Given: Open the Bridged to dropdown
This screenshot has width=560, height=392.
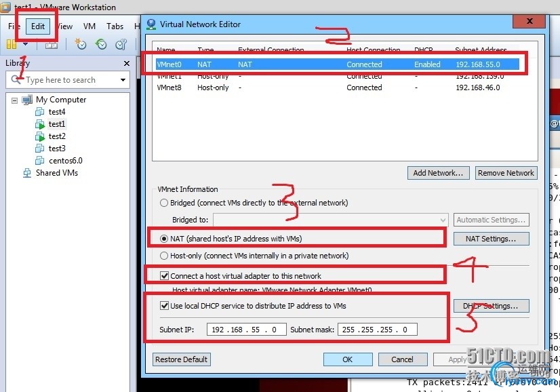Looking at the screenshot, I should pyautogui.click(x=331, y=220).
